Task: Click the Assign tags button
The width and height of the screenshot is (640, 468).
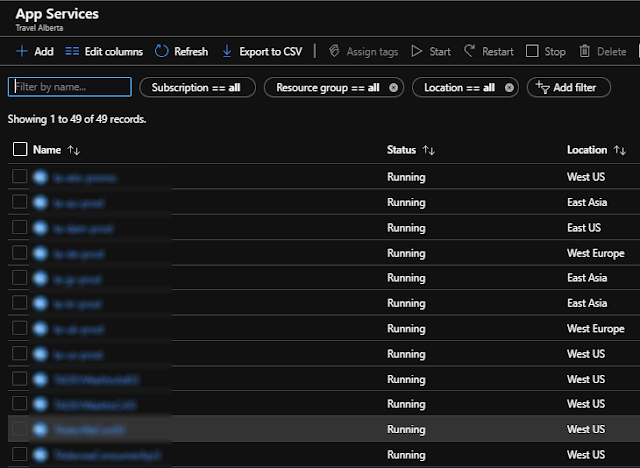Action: click(363, 51)
